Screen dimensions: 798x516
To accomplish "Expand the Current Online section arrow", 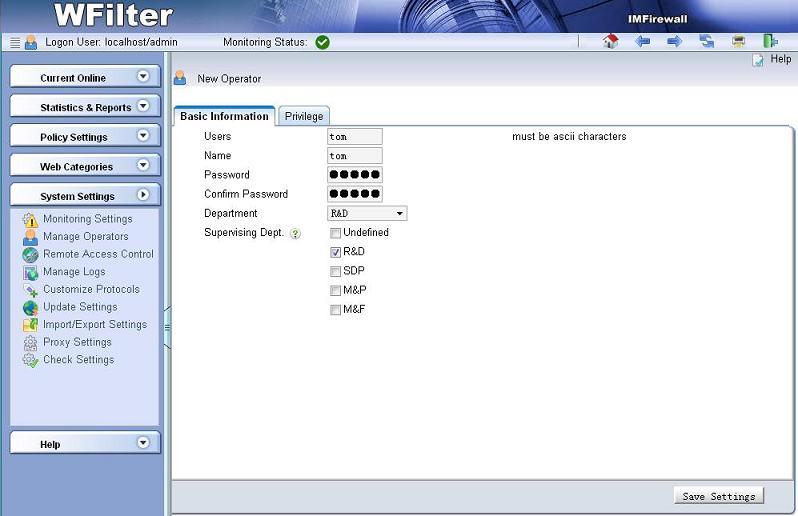I will [143, 76].
